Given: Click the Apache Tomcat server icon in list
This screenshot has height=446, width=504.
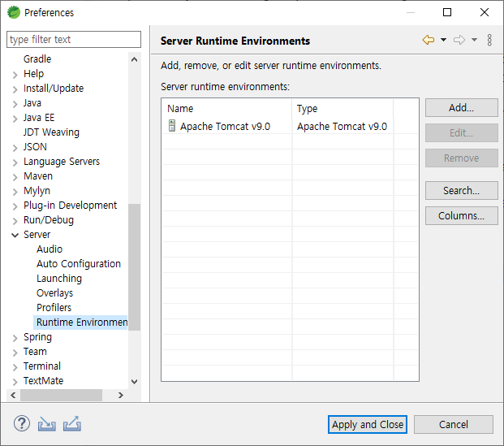Looking at the screenshot, I should click(172, 126).
